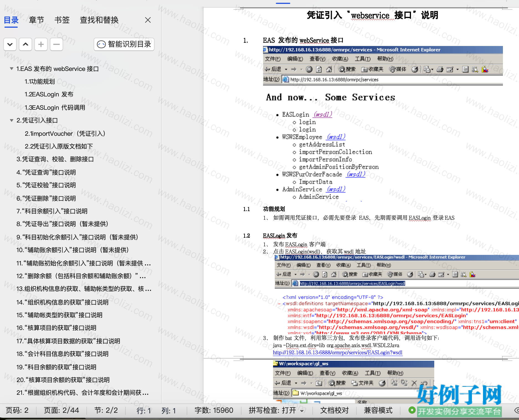Screen dimensions: 519x420
Task: Click the document title 凭证引入 webservice 接口 说明
Action: coord(372,15)
